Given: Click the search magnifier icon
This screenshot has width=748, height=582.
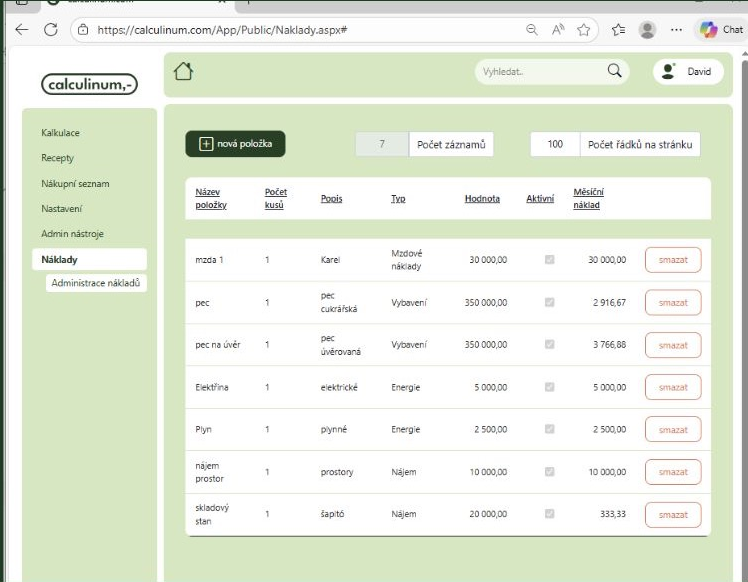Looking at the screenshot, I should [614, 71].
